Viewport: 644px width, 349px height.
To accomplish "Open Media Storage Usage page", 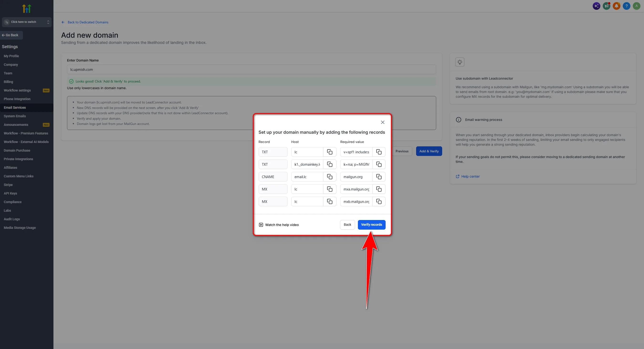I will pos(20,228).
